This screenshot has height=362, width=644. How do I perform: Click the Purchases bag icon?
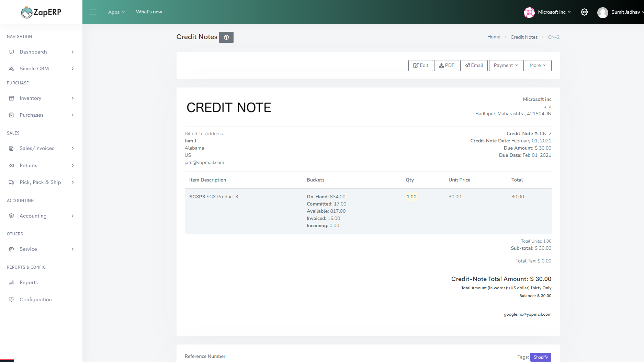coord(11,115)
